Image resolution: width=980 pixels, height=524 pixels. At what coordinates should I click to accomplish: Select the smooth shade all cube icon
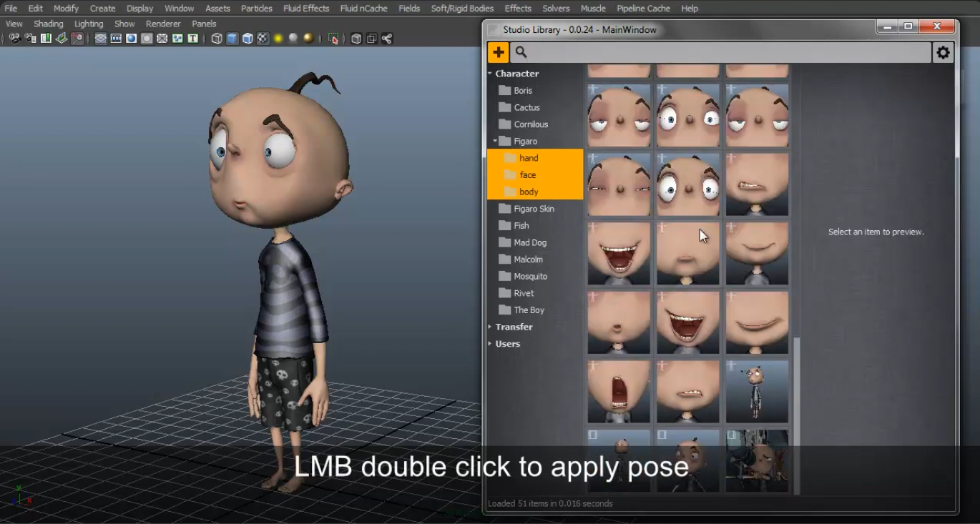click(232, 39)
